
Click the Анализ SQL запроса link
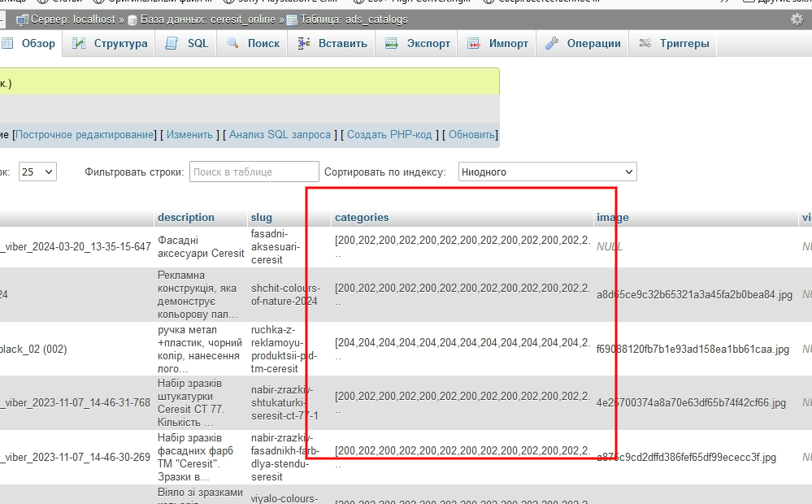pos(280,134)
